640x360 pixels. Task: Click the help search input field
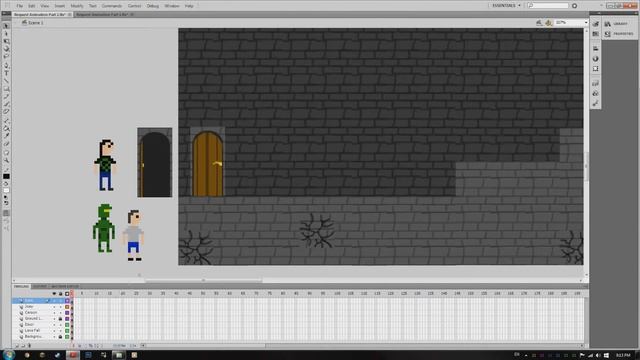coord(548,6)
